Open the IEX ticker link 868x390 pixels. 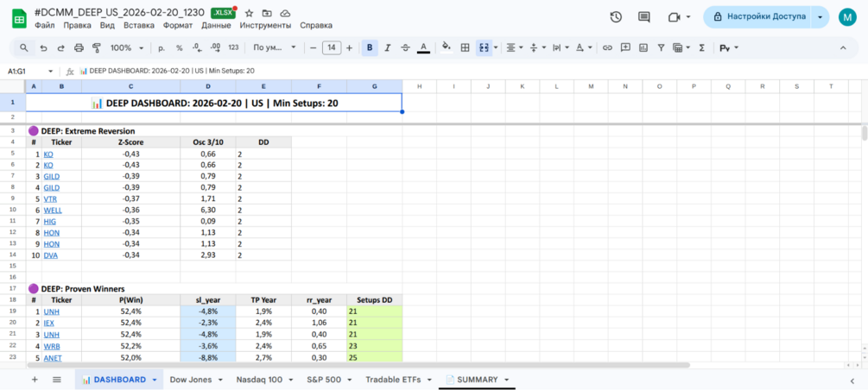(x=48, y=323)
